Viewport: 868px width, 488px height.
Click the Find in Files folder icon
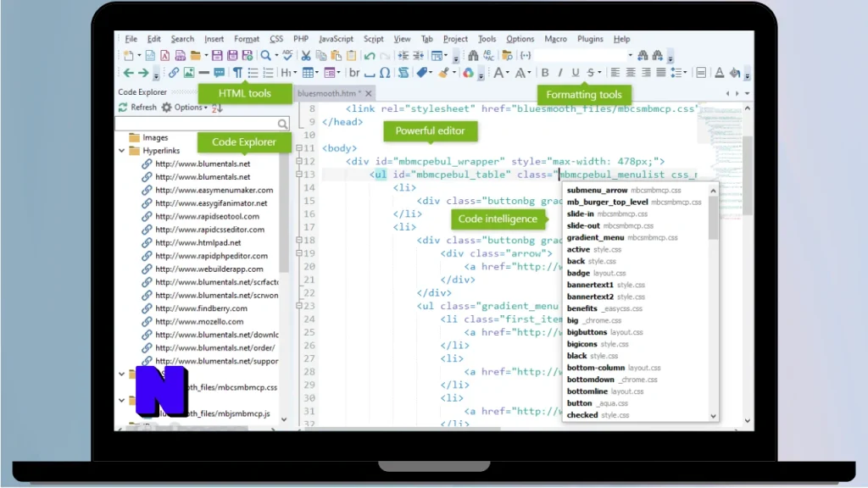(x=507, y=55)
